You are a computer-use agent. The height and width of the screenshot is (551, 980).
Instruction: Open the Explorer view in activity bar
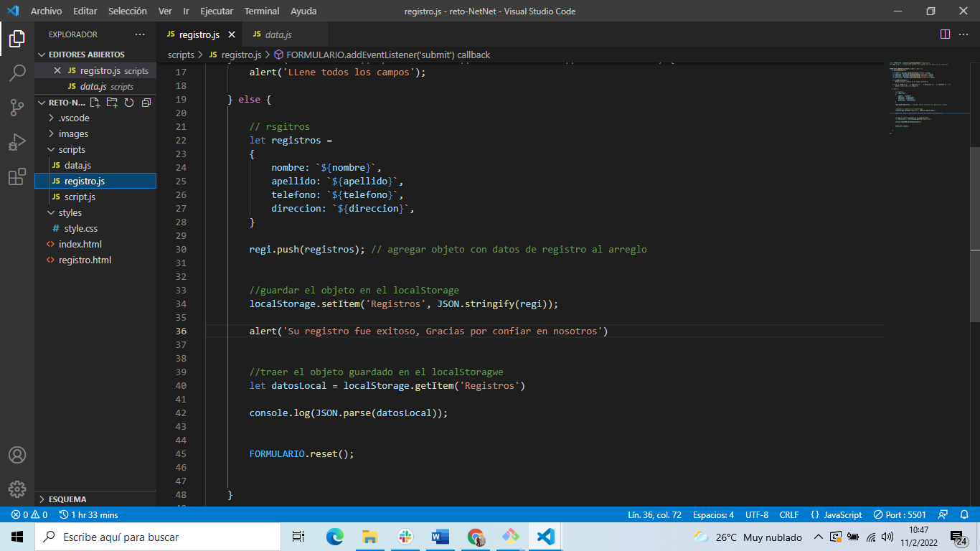click(x=17, y=38)
